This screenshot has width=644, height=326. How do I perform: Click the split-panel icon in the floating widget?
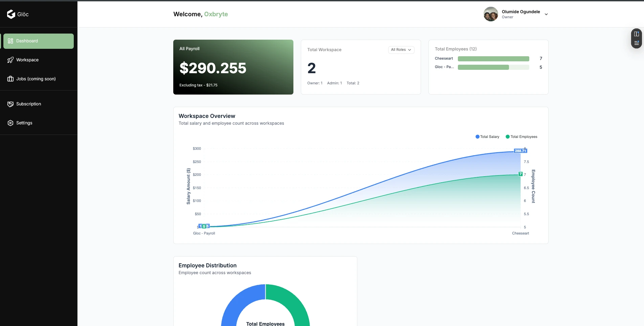pos(637,34)
